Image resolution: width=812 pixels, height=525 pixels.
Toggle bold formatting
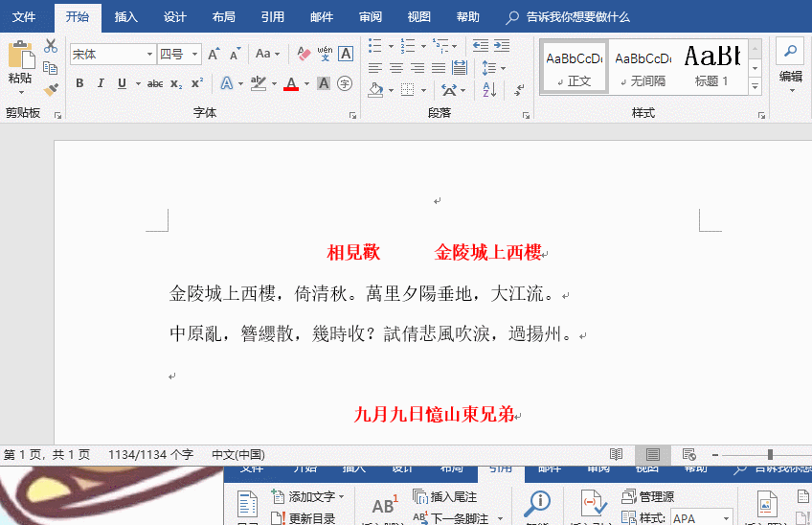(79, 83)
